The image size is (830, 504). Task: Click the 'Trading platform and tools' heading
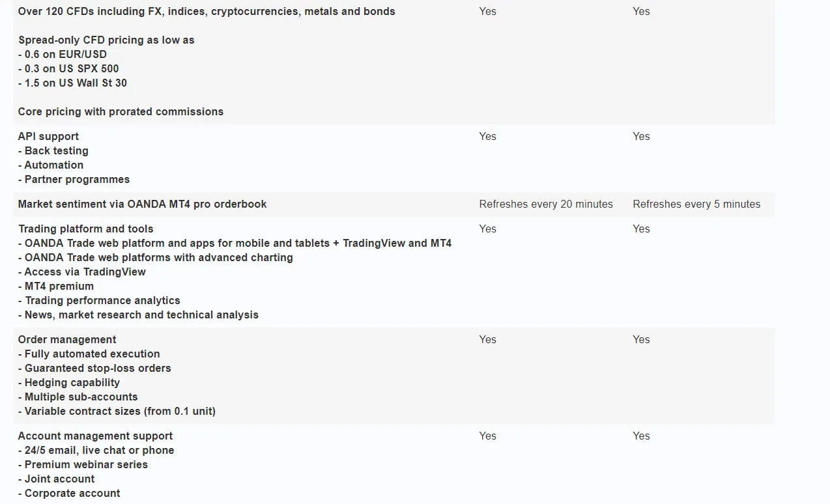[86, 229]
